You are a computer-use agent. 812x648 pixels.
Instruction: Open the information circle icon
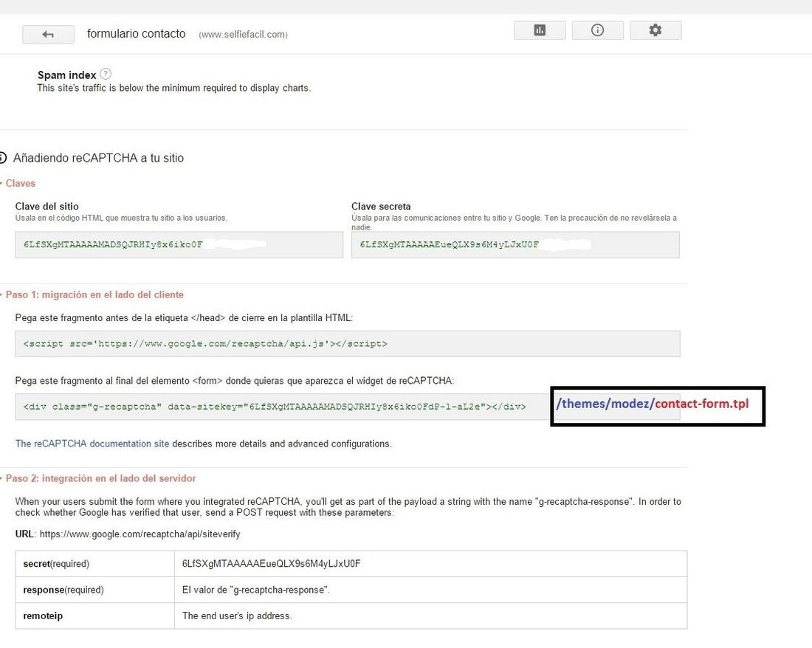coord(598,30)
